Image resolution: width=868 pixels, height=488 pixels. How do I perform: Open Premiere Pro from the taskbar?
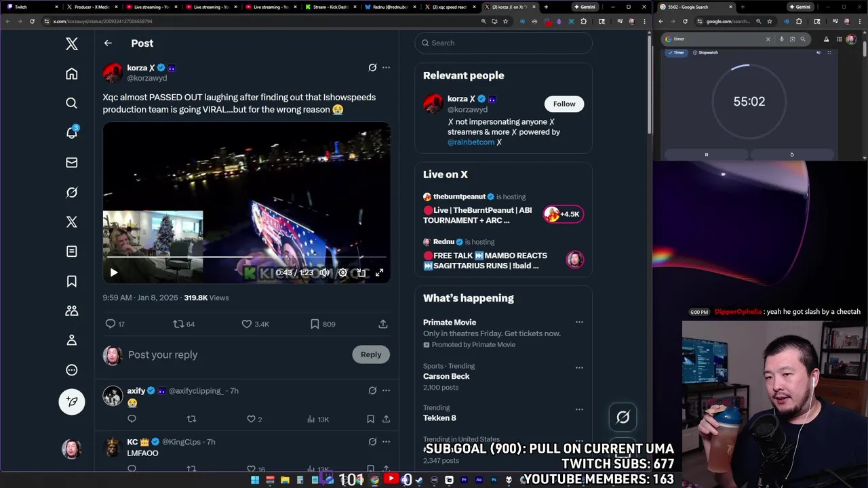tap(464, 480)
